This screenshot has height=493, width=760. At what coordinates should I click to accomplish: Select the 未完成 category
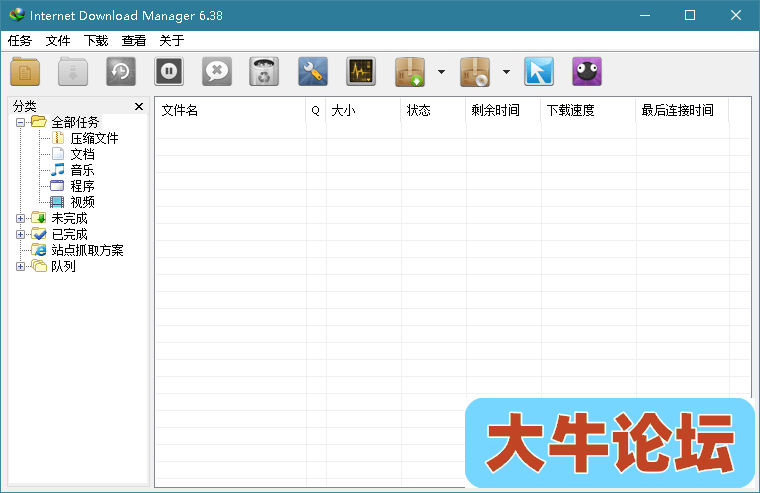[x=69, y=218]
